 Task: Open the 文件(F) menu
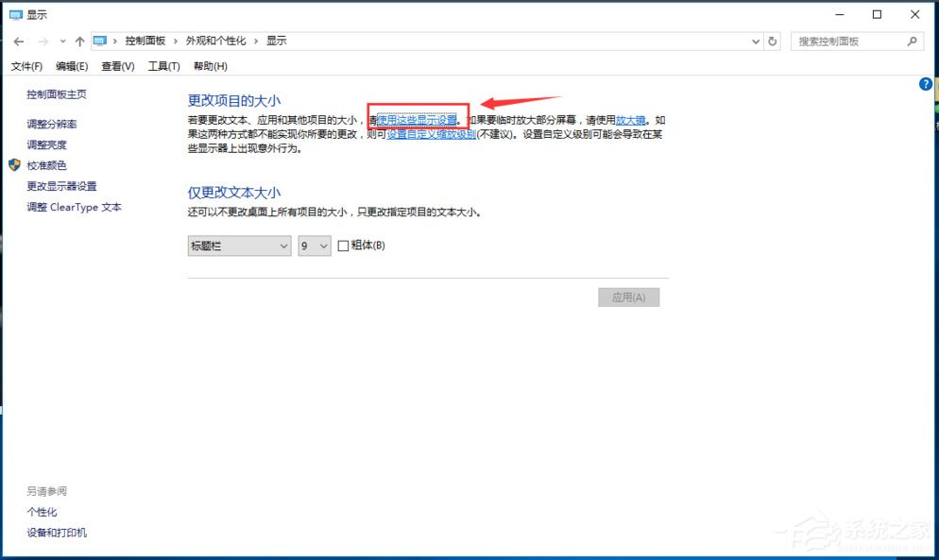(26, 66)
